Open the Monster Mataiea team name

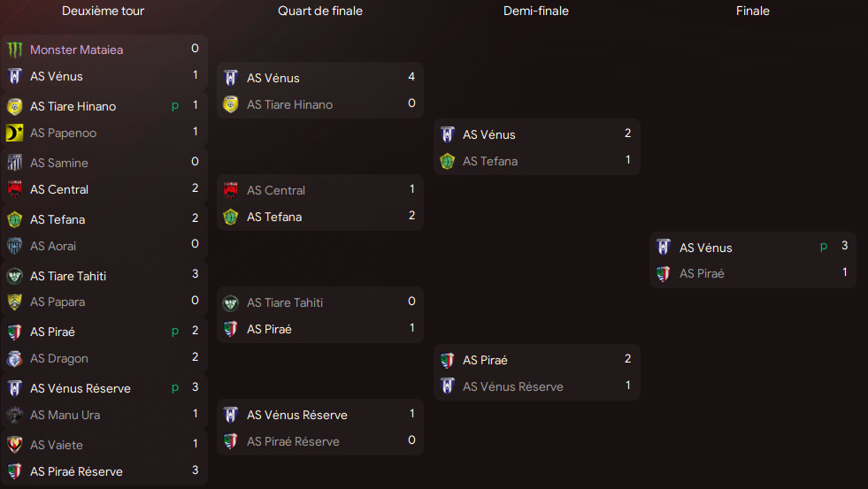pos(76,50)
